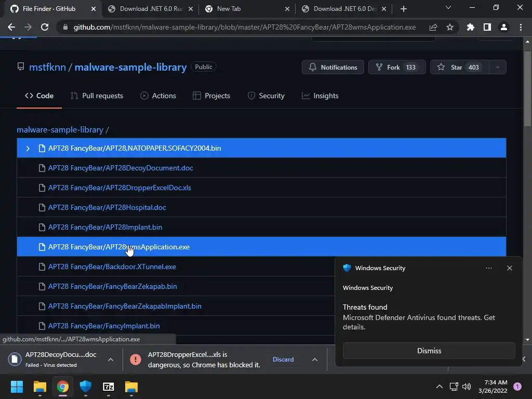Open the Windows Start menu
The height and width of the screenshot is (399, 532).
pyautogui.click(x=17, y=387)
